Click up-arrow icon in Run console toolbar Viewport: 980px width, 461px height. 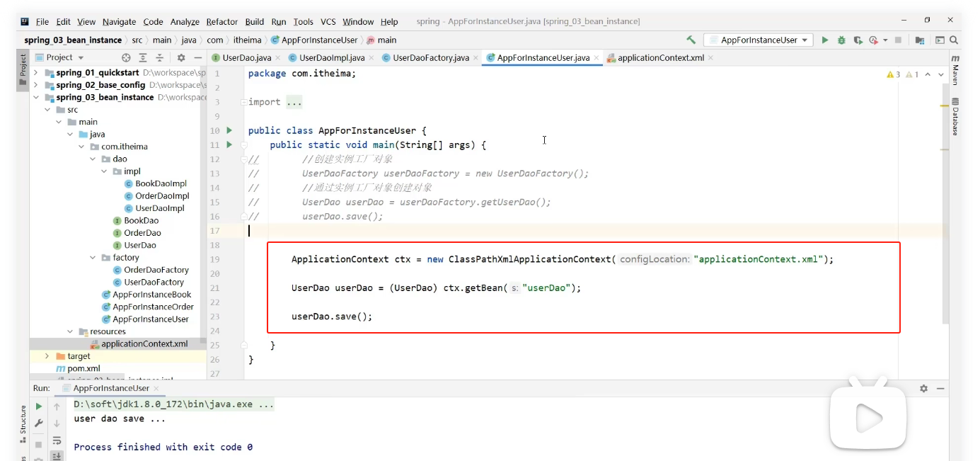click(57, 406)
